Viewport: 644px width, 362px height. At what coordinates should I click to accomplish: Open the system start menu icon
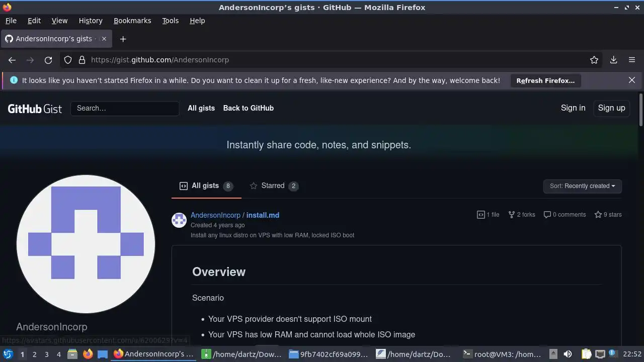pos(8,354)
